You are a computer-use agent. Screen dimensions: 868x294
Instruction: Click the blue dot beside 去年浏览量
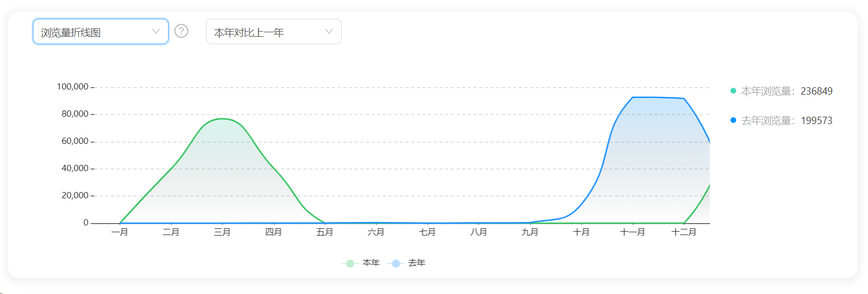733,120
